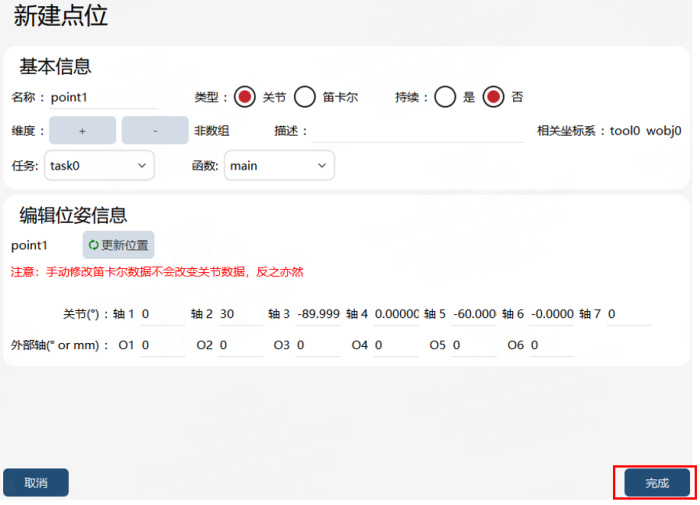The image size is (700, 505).
Task: Click the green refresh icon on 更新位置
Action: [93, 245]
